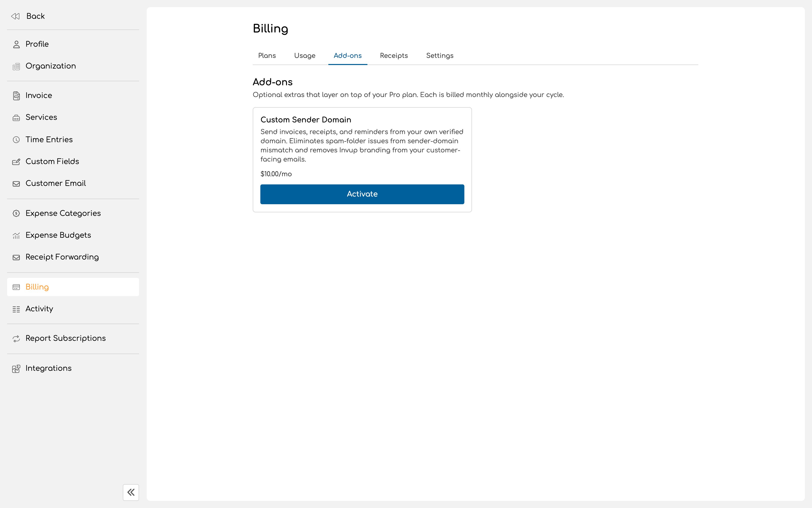
Task: Click the Invoice document icon
Action: pos(16,96)
